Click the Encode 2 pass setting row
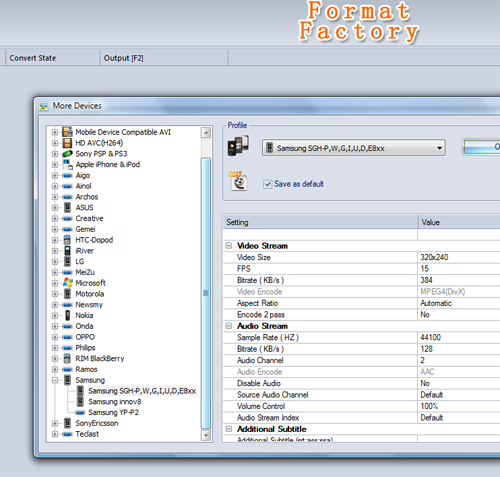The height and width of the screenshot is (477, 500). (361, 315)
